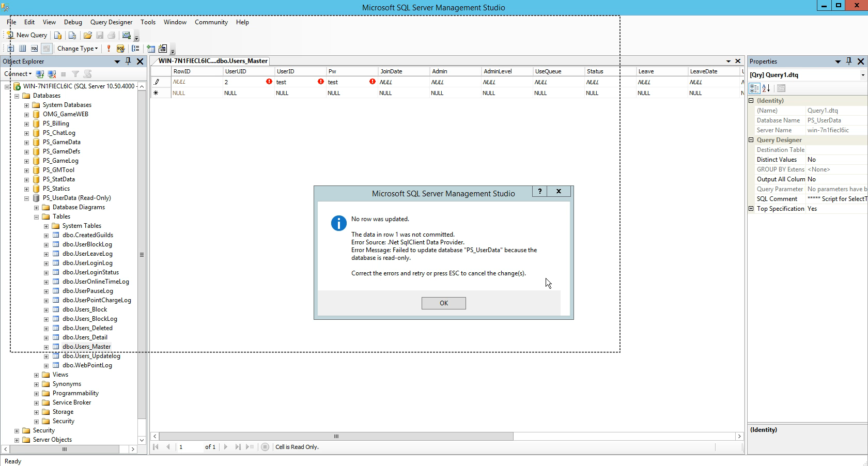Screen dimensions: 868x466
Task: Expand the Server Objects node
Action: click(x=17, y=440)
